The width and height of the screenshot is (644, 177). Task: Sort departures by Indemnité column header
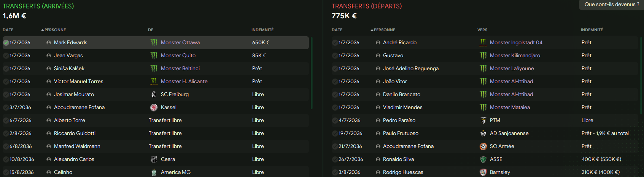[x=592, y=30]
